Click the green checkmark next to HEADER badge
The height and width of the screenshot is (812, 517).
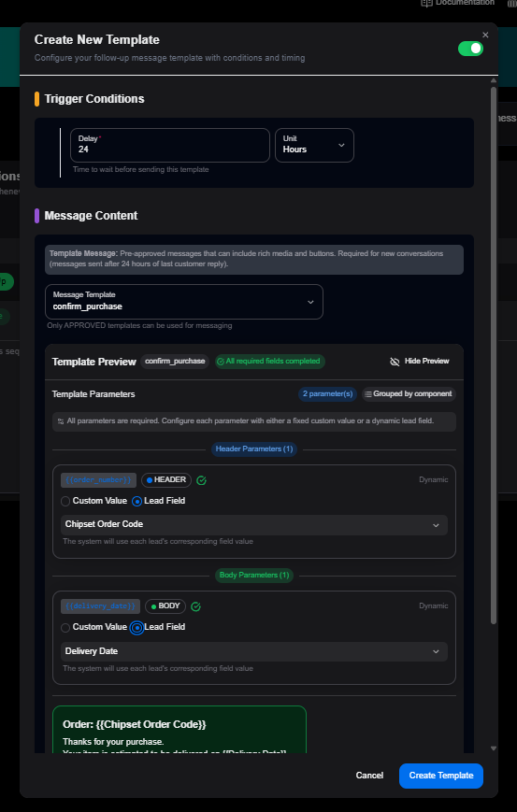pyautogui.click(x=202, y=480)
